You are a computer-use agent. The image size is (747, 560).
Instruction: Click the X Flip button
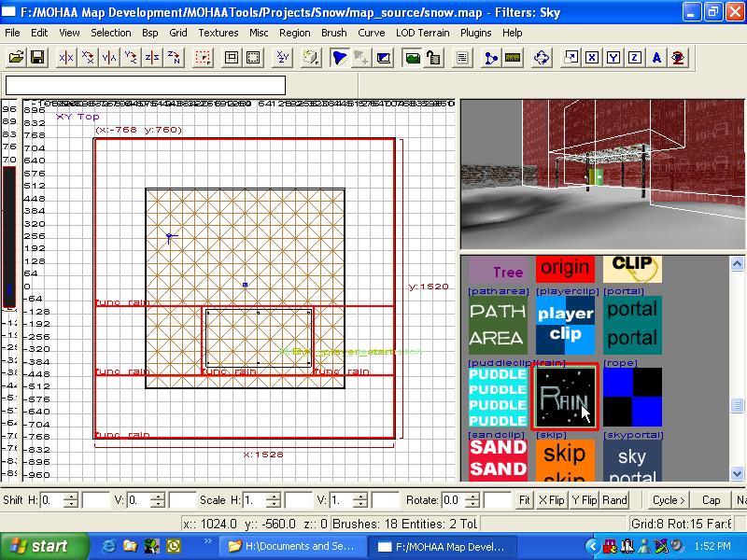(x=552, y=500)
